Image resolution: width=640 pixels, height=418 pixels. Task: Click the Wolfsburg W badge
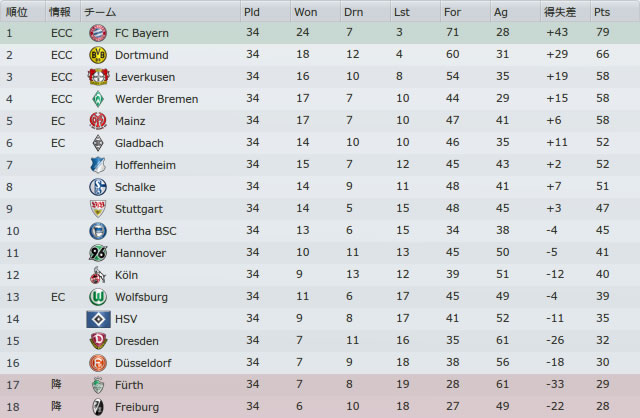coord(98,297)
